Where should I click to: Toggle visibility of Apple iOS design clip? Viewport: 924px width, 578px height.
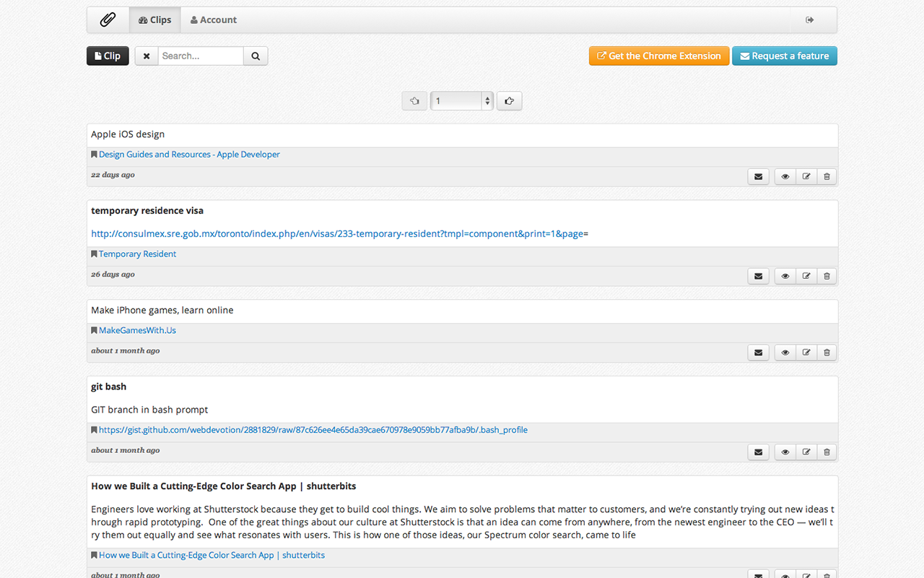[x=785, y=176]
